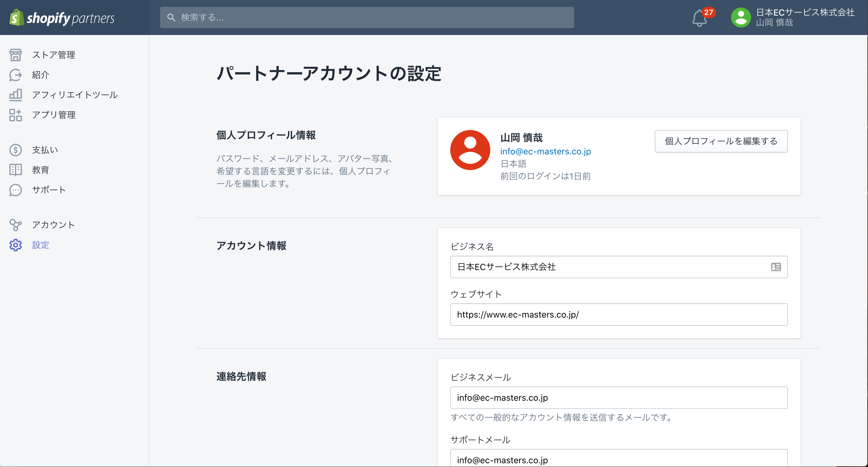
Task: Click the bar chart icon for アフィリエイトツール
Action: pyautogui.click(x=16, y=95)
